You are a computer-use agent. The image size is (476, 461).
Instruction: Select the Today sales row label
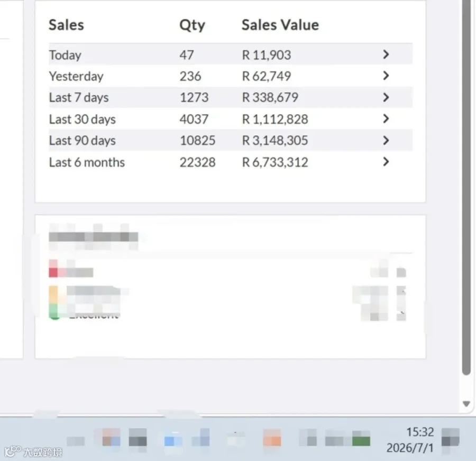pos(65,55)
